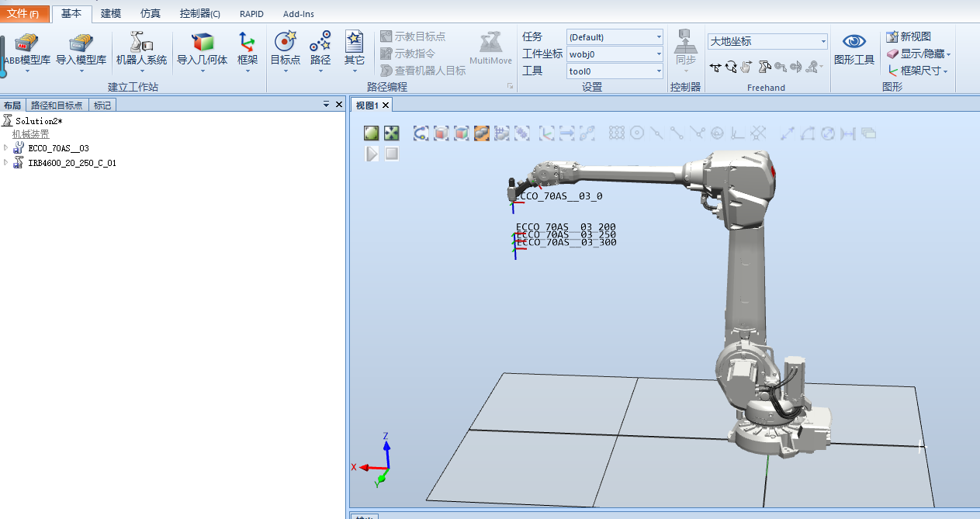The image size is (980, 519).
Task: Click Teach Target (示教目标点) button
Action: point(413,36)
